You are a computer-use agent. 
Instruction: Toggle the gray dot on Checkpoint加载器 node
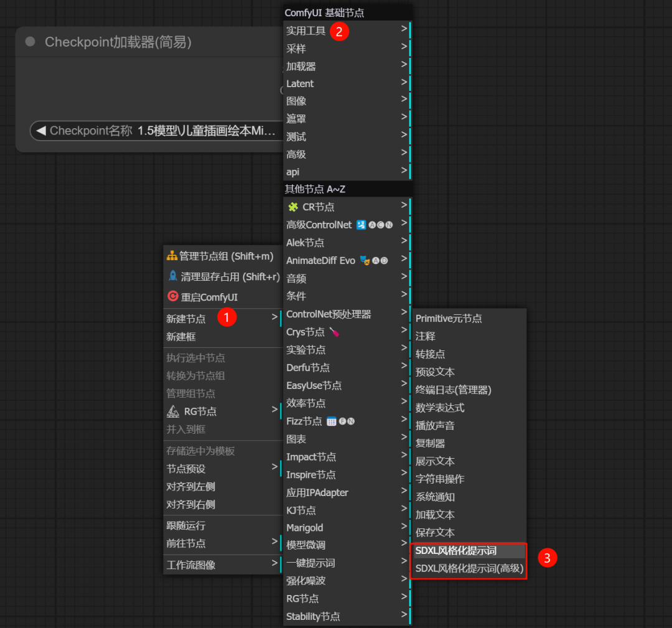[x=30, y=42]
